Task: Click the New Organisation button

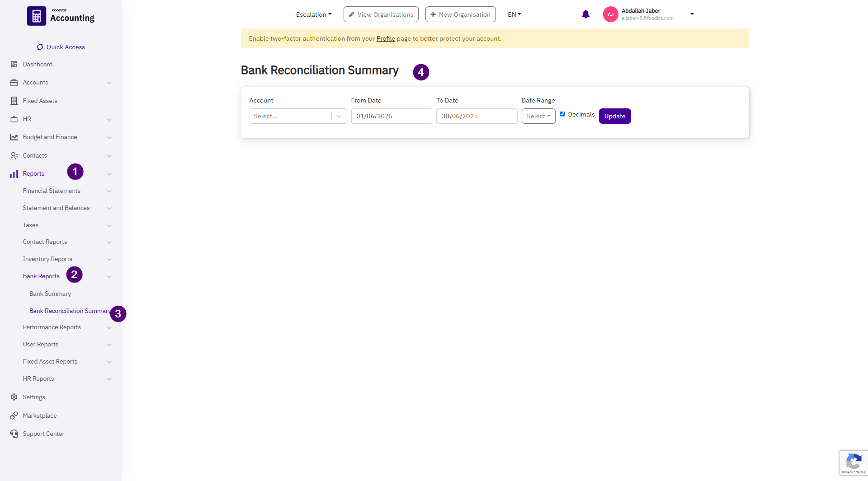Action: pyautogui.click(x=460, y=14)
